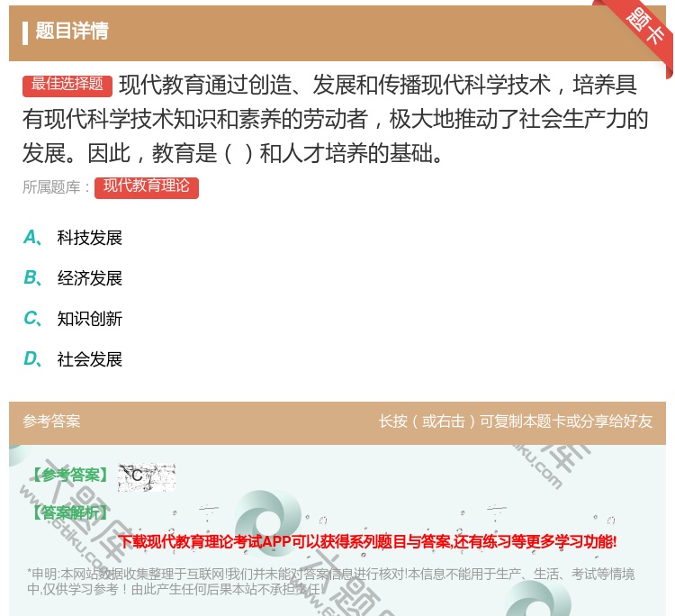Click the question stem starting 现代教育通过创造
675x616 pixels.
tap(336, 119)
